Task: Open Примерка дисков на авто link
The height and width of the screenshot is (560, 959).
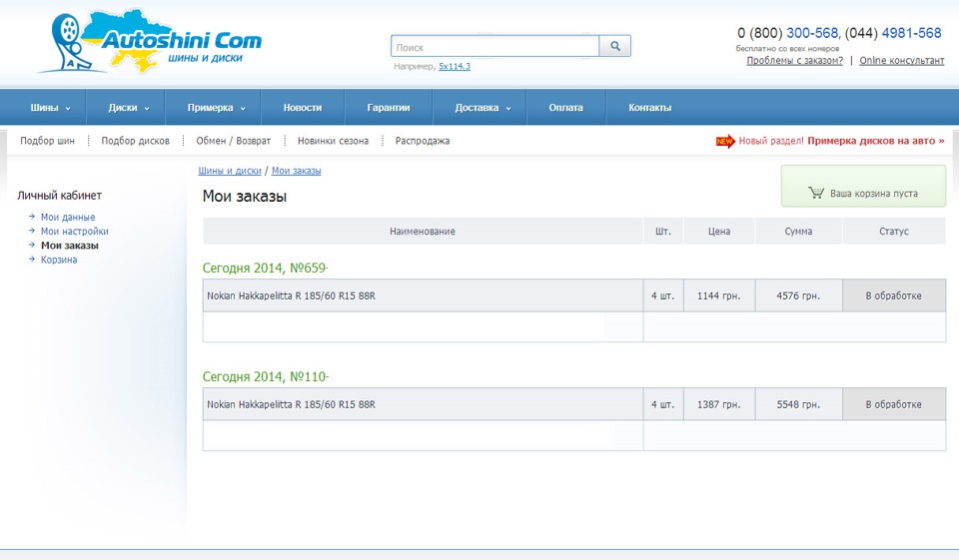Action: click(x=875, y=141)
